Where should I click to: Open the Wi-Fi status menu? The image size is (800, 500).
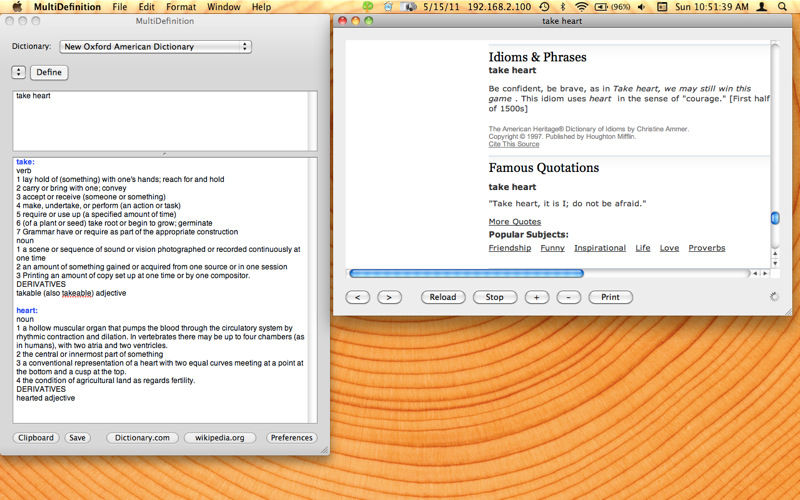click(581, 7)
